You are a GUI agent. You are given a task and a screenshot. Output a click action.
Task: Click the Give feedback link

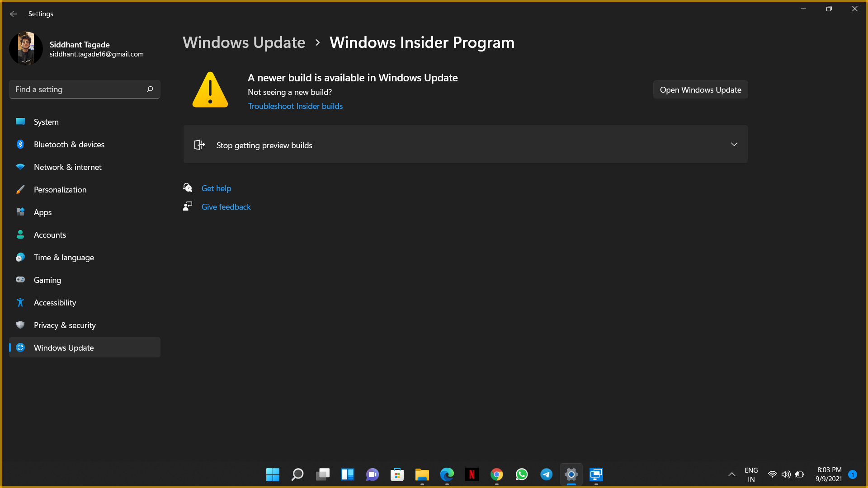coord(226,206)
